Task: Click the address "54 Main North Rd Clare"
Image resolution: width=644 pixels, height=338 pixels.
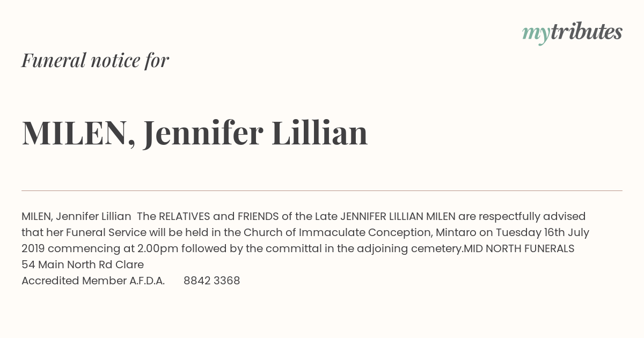Action: (83, 264)
